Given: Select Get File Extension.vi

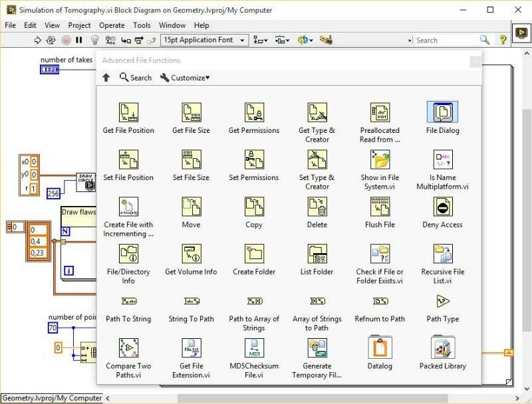Looking at the screenshot, I should coord(192,348).
